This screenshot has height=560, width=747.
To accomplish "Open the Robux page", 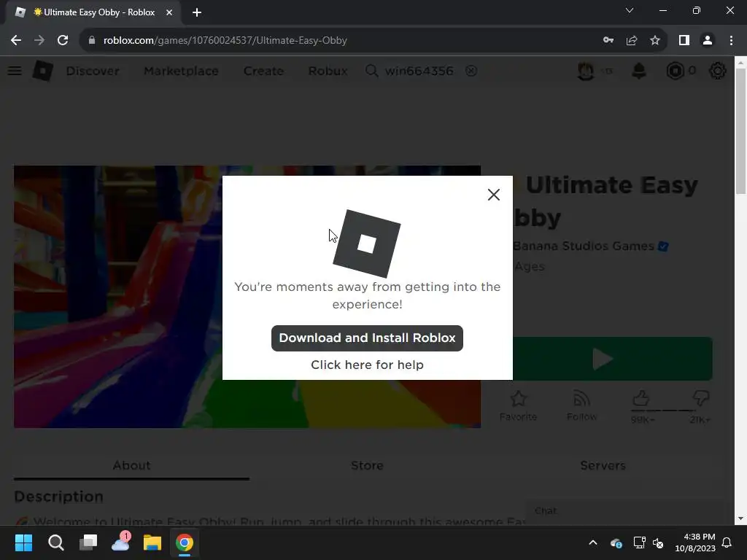I will pos(328,71).
